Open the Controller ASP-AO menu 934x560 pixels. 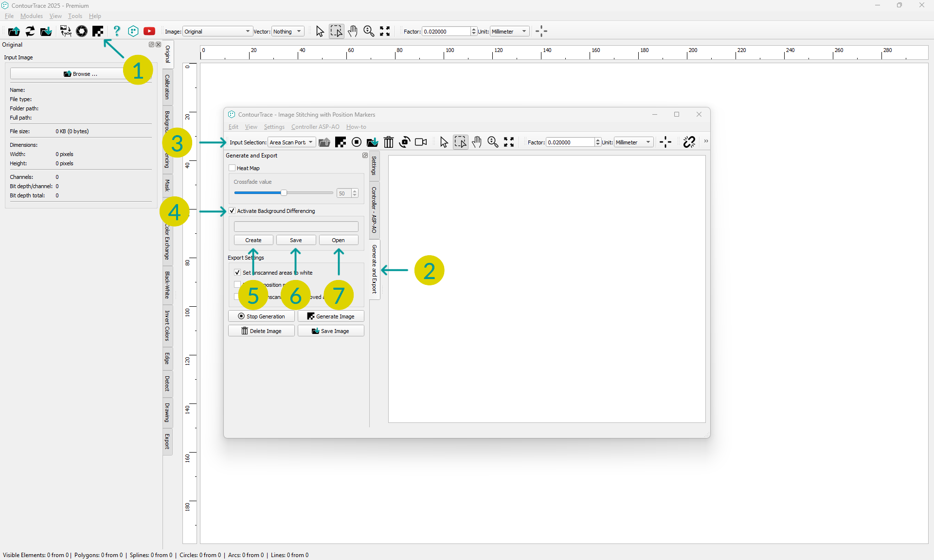pos(315,127)
